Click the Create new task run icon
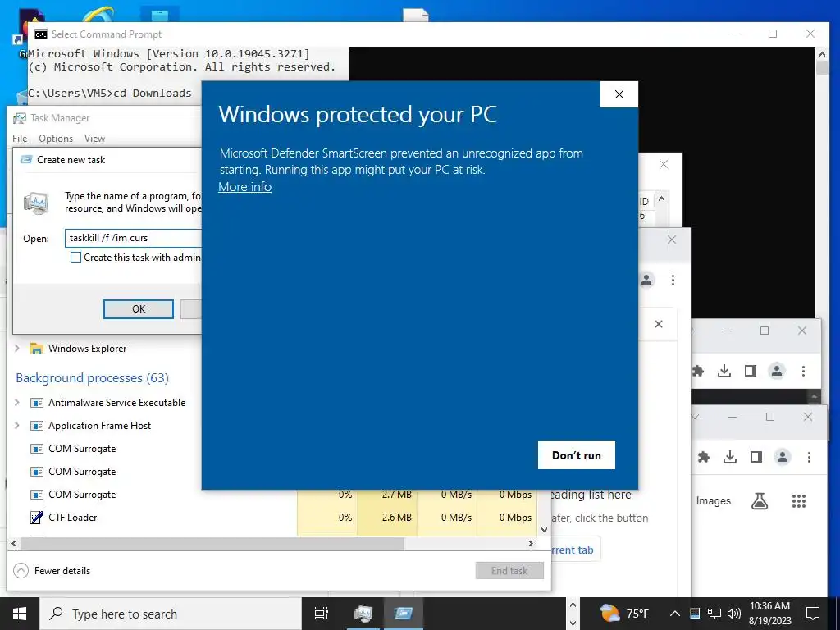This screenshot has width=840, height=630. pyautogui.click(x=27, y=160)
